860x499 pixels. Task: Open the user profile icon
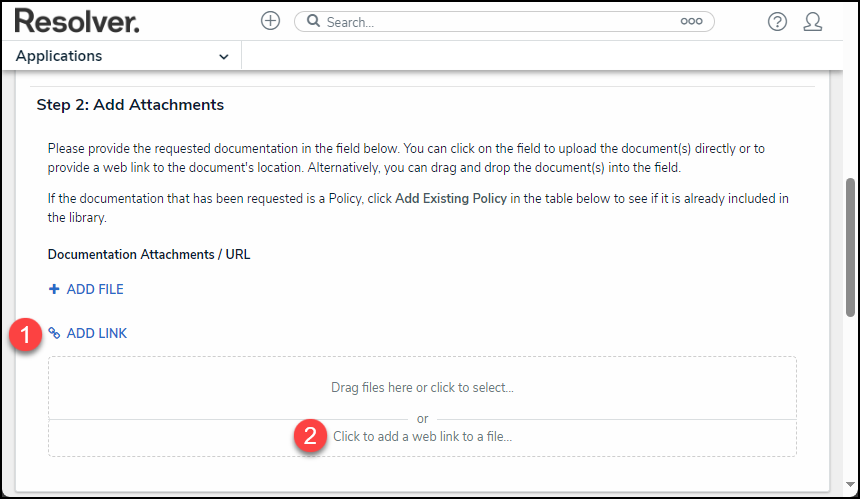pyautogui.click(x=813, y=21)
